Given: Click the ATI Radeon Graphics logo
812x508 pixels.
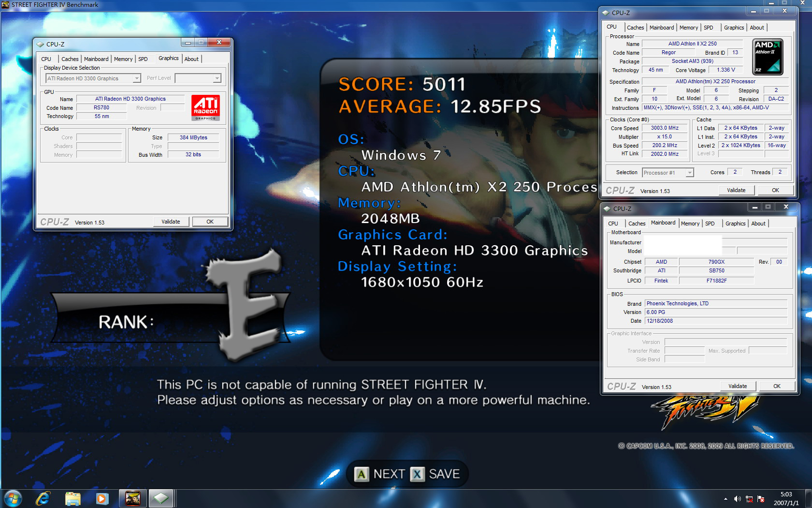Looking at the screenshot, I should [205, 107].
